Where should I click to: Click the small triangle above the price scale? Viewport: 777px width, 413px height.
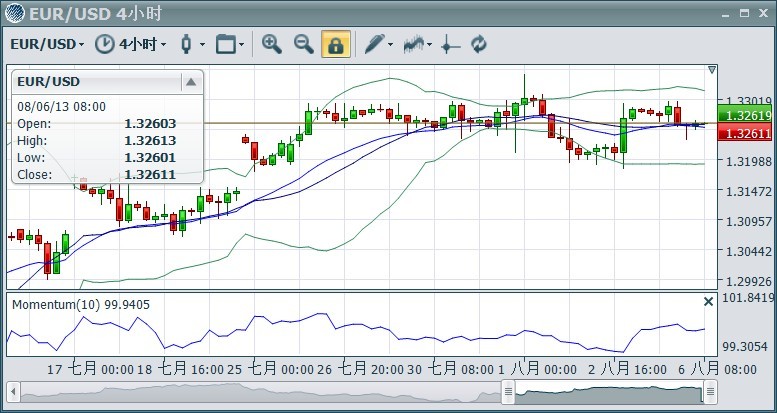712,70
